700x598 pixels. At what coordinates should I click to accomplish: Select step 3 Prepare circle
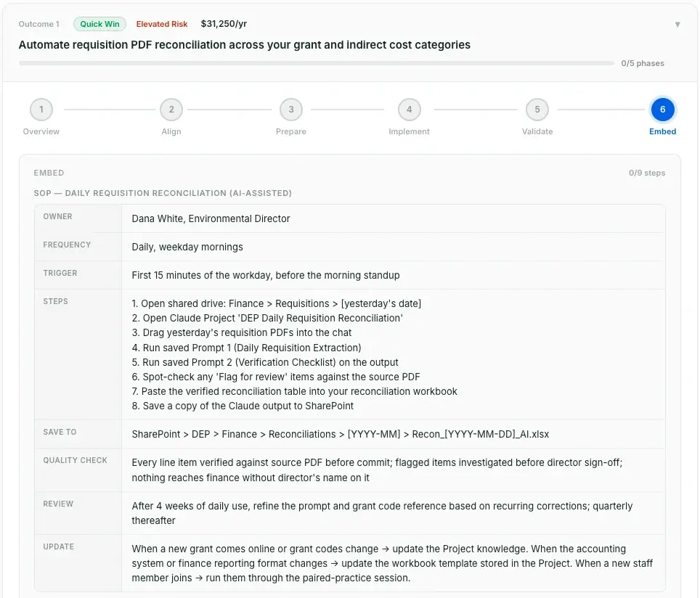(x=290, y=109)
